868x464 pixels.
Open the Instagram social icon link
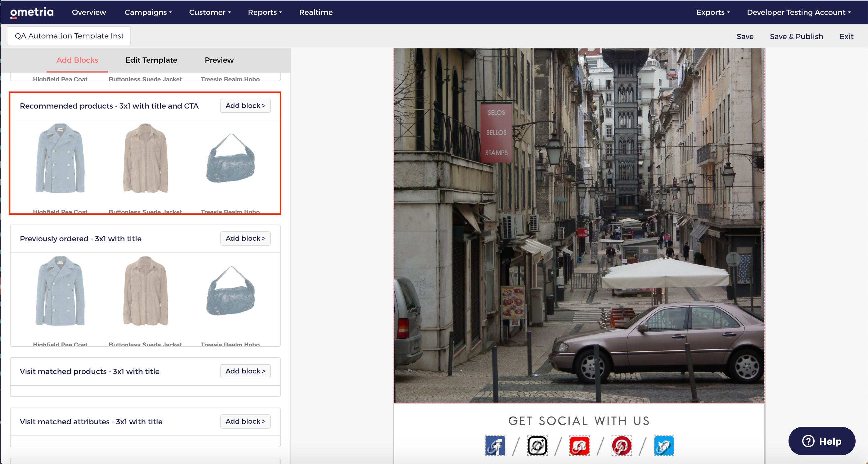(x=537, y=446)
